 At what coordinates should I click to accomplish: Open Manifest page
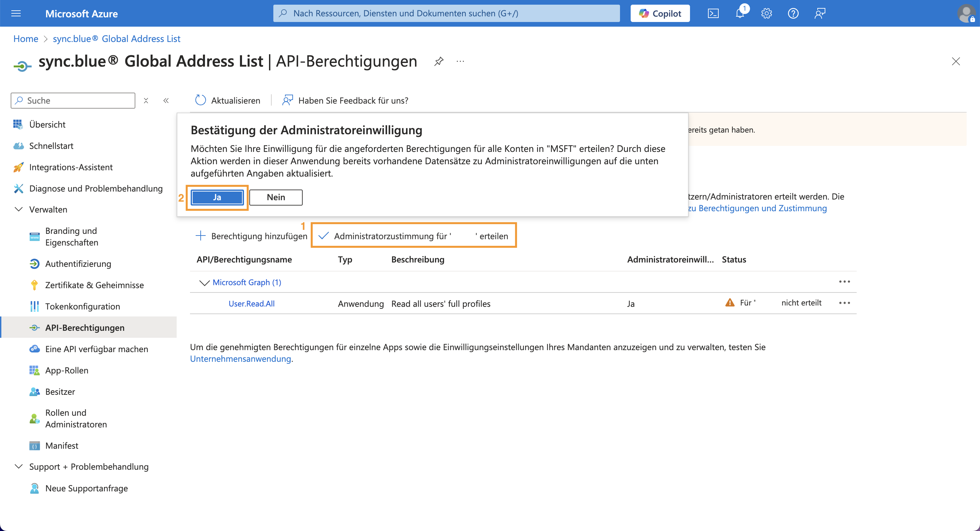62,445
